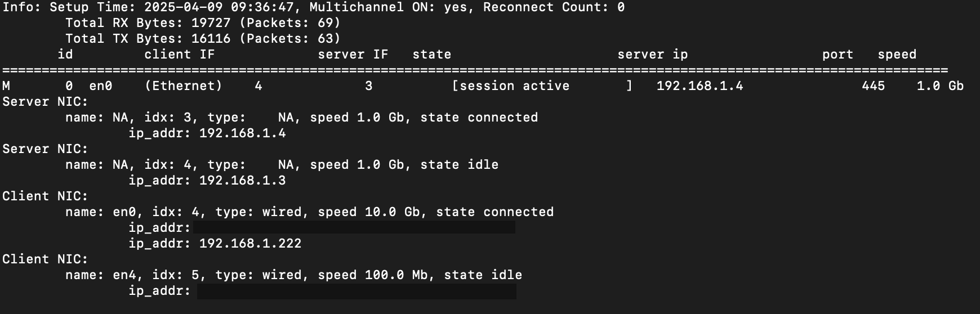This screenshot has height=314, width=980.
Task: Click the Total RX Bytes value 19727
Action: click(211, 23)
